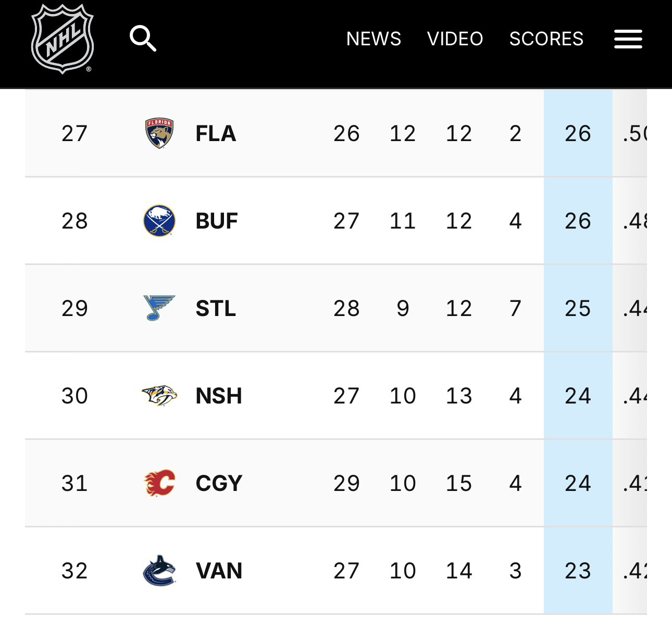Click Florida's highlighted points value 26
This screenshot has height=631, width=672.
(578, 134)
